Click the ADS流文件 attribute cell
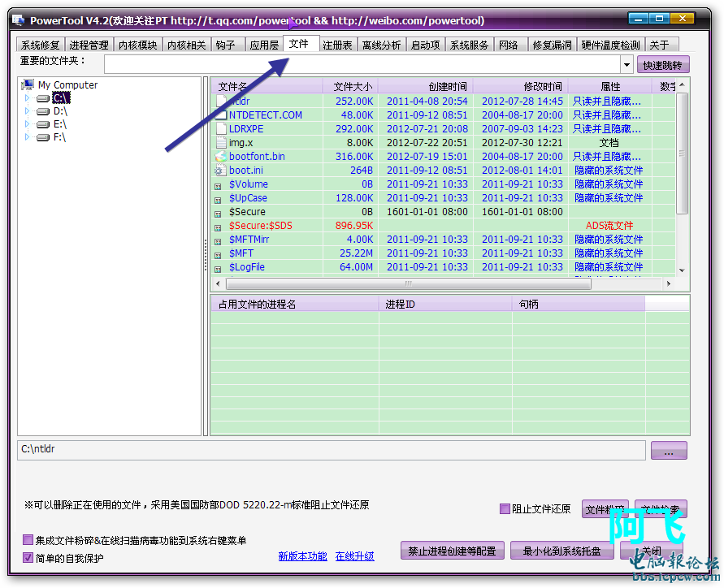 point(609,226)
